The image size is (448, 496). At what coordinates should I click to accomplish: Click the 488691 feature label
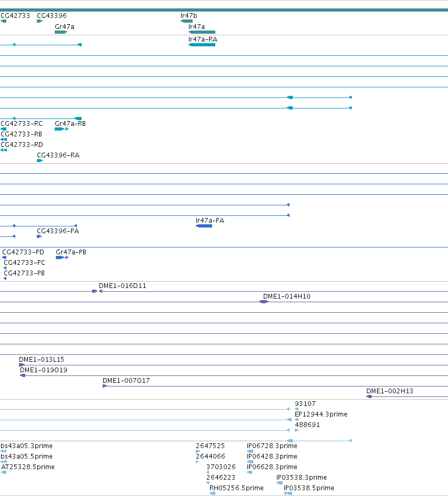click(307, 424)
